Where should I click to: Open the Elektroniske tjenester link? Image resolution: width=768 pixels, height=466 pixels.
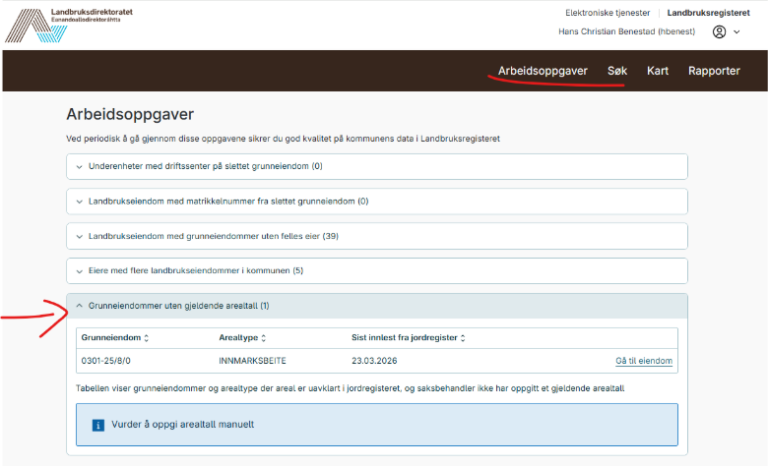(x=607, y=13)
